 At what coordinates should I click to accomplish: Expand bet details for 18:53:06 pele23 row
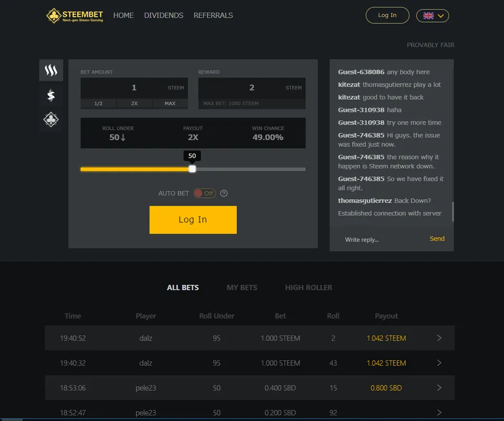[x=439, y=387]
